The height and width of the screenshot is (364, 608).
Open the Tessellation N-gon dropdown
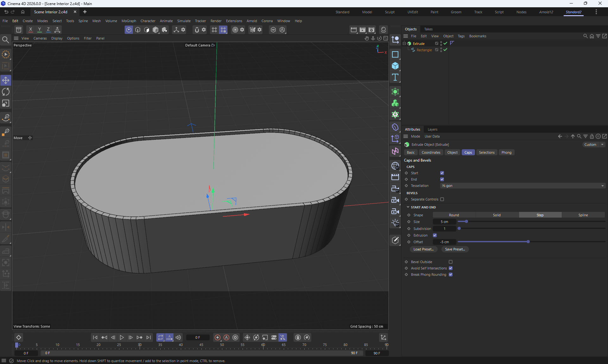522,186
